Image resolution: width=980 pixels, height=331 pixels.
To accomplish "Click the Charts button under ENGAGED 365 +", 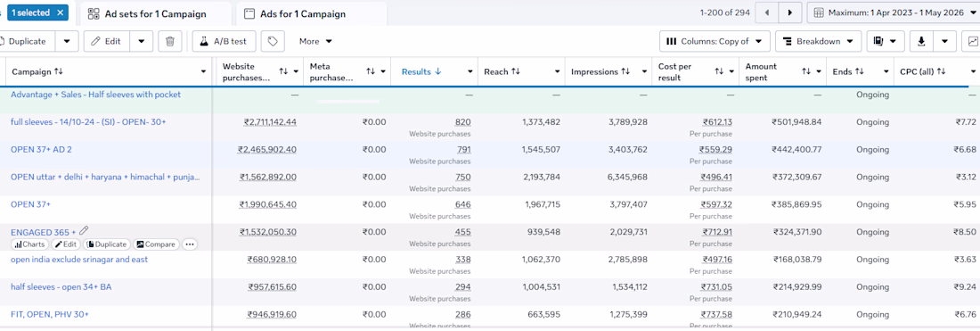I will [29, 244].
